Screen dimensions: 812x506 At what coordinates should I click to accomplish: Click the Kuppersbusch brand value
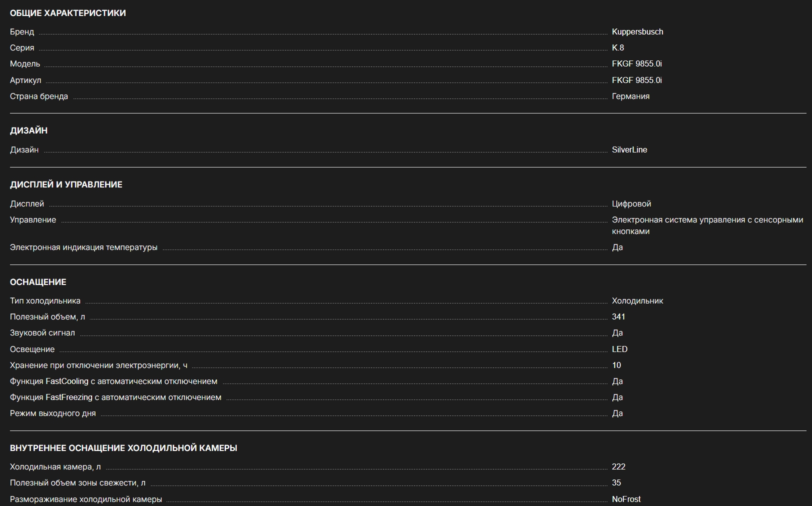[637, 31]
